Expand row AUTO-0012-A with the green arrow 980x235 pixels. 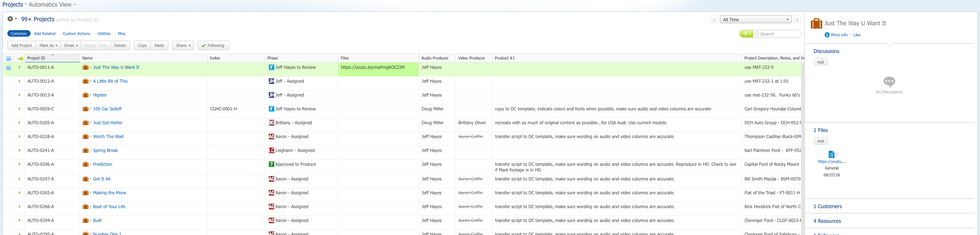coord(20,81)
